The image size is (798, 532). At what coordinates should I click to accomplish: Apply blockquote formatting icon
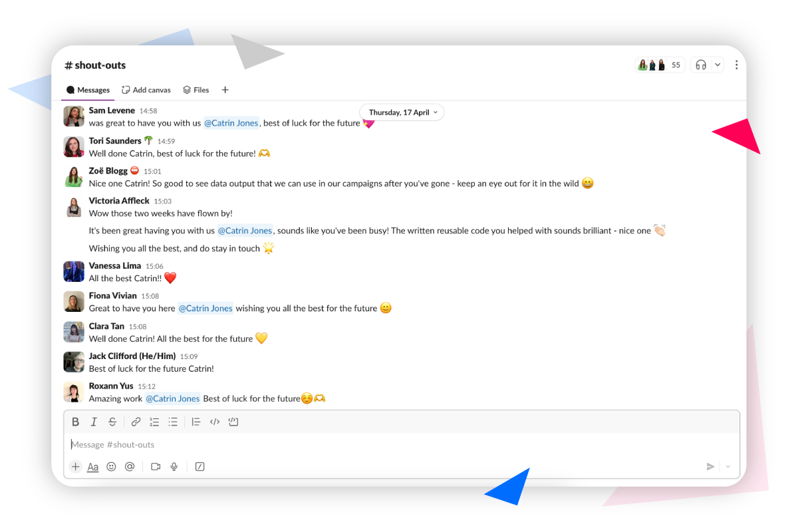196,422
